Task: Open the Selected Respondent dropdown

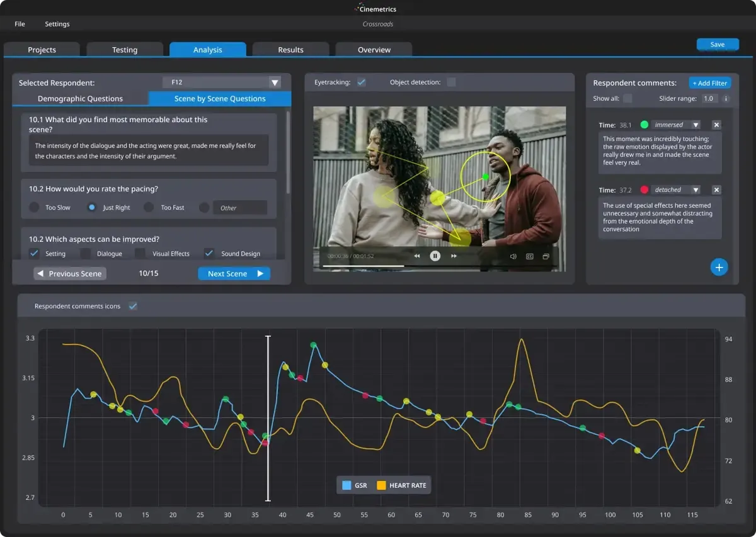Action: tap(275, 82)
